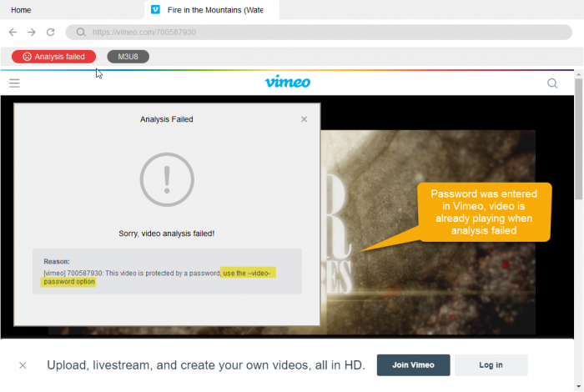Select the Fire in the Mountains tab
This screenshot has width=584, height=392.
pos(212,10)
